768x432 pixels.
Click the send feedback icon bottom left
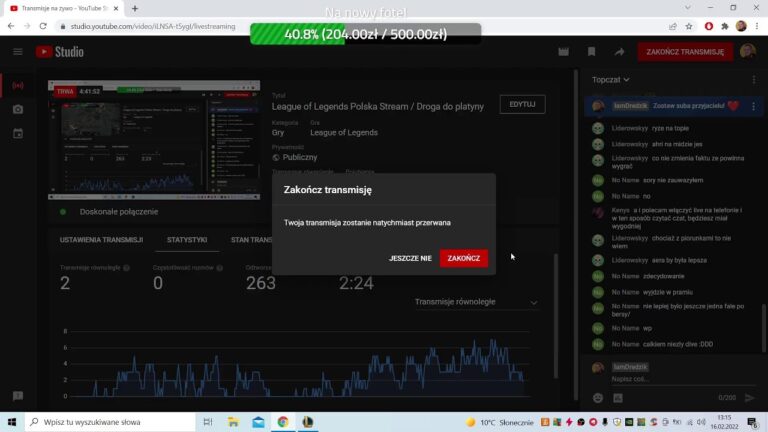click(x=17, y=397)
